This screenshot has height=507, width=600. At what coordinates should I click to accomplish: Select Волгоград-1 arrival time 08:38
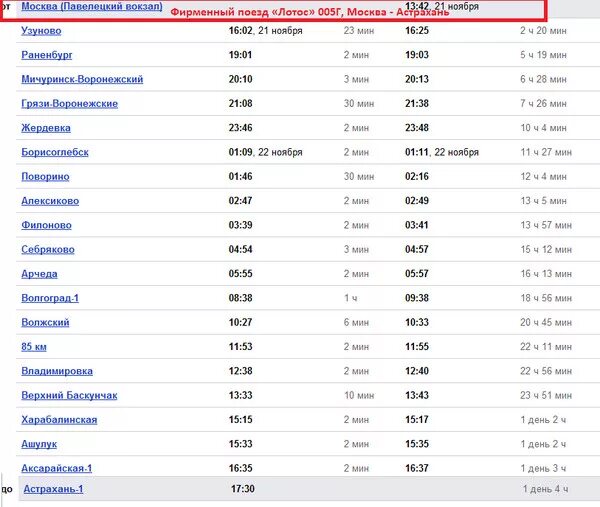pyautogui.click(x=240, y=298)
